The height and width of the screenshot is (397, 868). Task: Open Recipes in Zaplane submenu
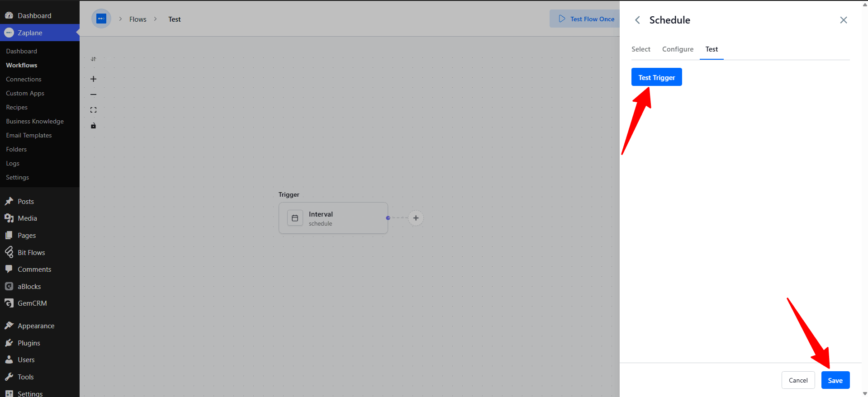click(x=17, y=107)
